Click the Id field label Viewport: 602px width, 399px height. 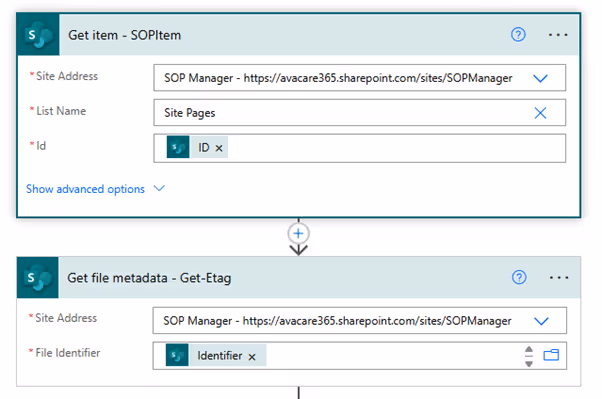pos(41,146)
